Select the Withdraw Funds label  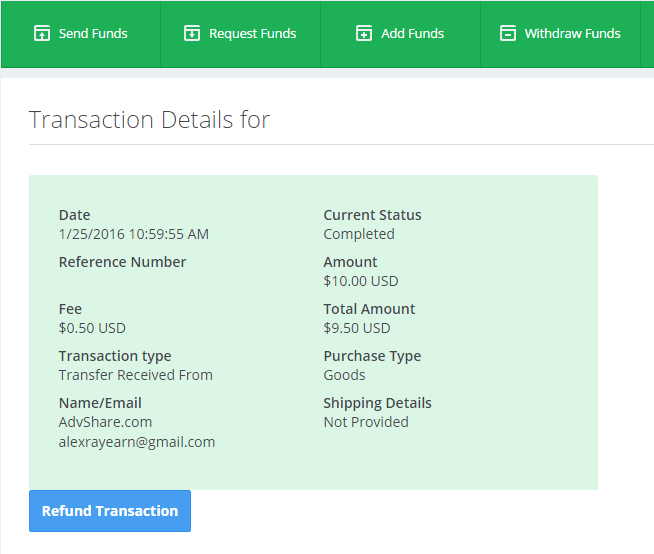pyautogui.click(x=572, y=34)
